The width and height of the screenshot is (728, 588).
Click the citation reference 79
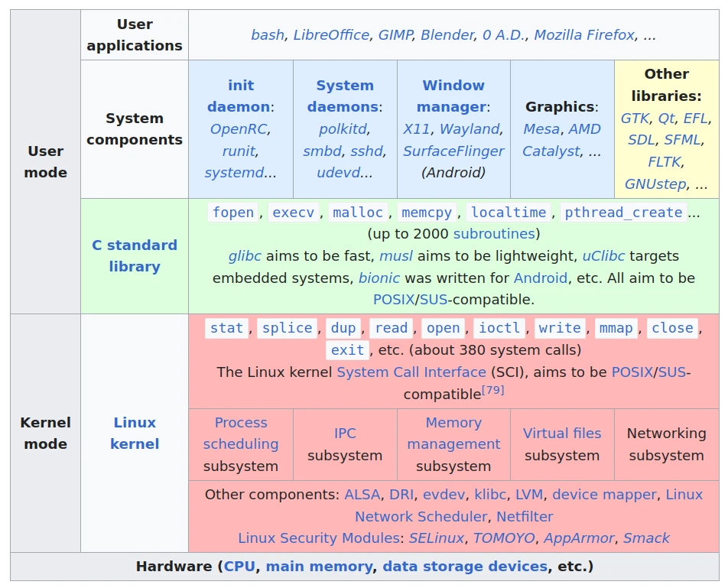pyautogui.click(x=492, y=391)
